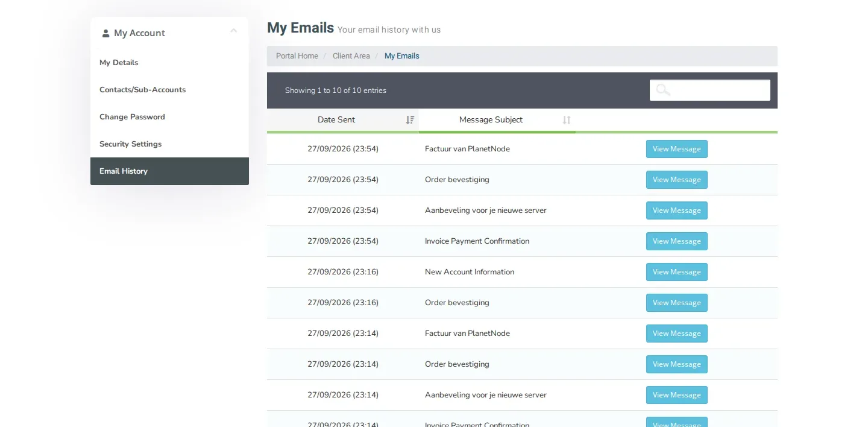Collapse the My Account sidebar panel chevron

pos(234,31)
